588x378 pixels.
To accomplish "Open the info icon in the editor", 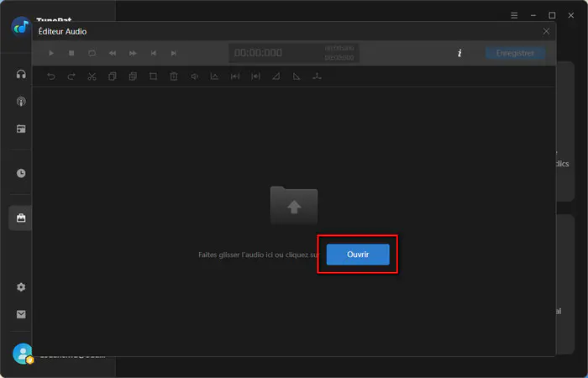I will pyautogui.click(x=459, y=53).
